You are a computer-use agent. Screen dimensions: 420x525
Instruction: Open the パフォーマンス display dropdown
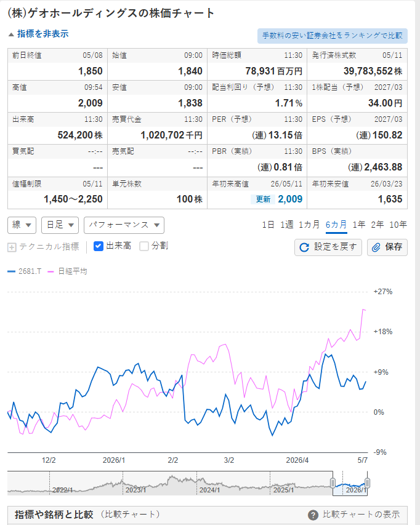click(124, 225)
